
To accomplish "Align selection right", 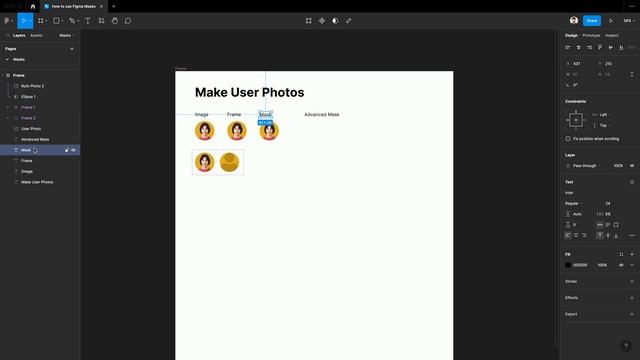I will click(x=589, y=47).
